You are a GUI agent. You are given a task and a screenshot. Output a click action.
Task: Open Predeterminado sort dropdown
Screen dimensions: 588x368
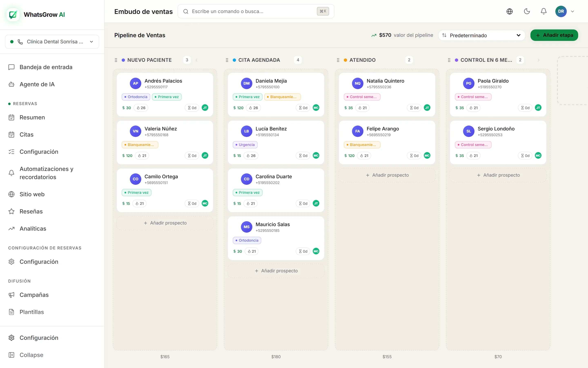pos(482,35)
